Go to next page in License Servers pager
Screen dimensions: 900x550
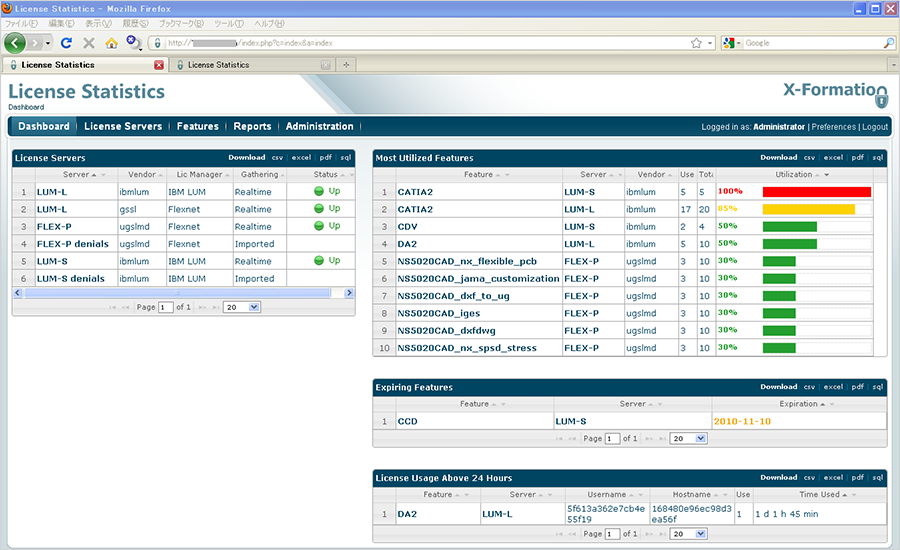click(203, 308)
